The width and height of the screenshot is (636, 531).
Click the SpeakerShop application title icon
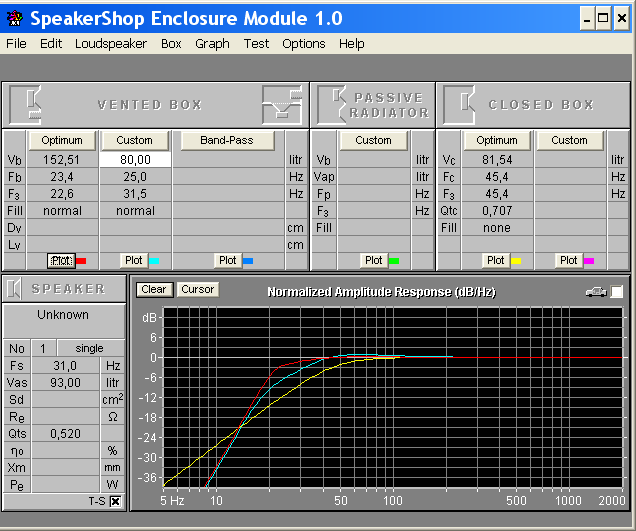tap(15, 18)
